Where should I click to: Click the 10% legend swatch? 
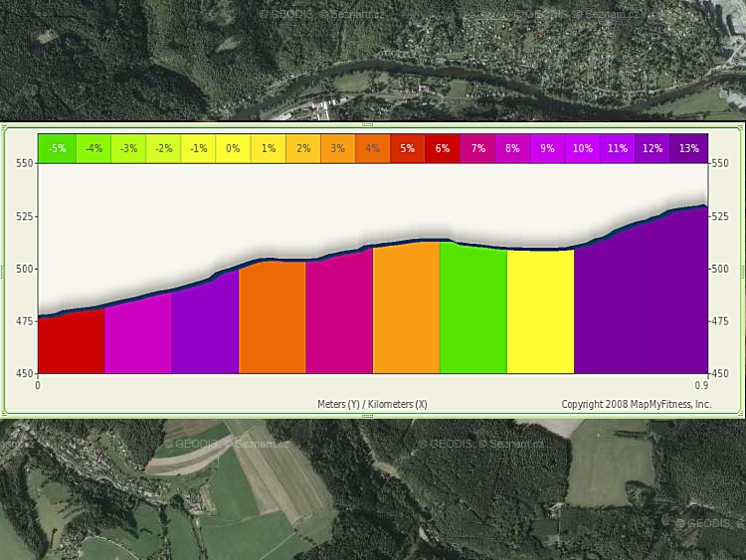point(583,148)
